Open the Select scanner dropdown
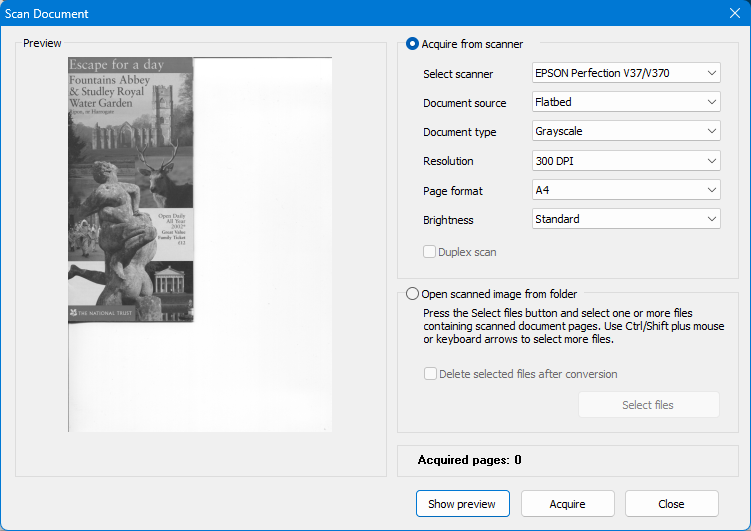 [626, 73]
